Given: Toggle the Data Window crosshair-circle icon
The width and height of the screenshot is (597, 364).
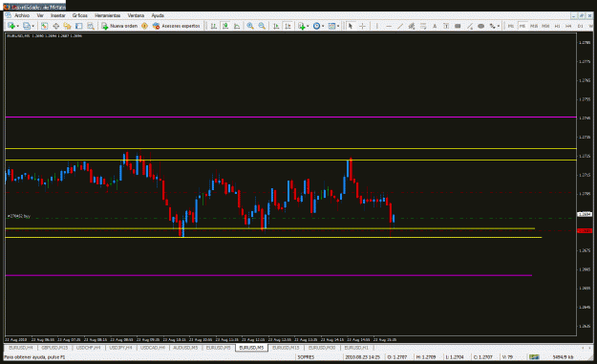Looking at the screenshot, I should tap(56, 26).
